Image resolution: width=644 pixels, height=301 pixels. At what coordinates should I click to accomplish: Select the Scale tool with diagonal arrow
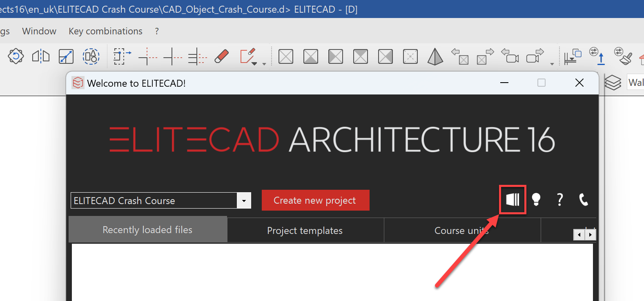pos(66,56)
